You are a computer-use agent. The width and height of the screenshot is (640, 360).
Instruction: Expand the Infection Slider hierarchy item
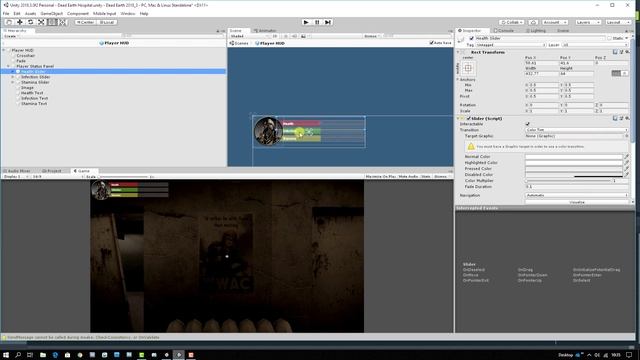pos(13,77)
